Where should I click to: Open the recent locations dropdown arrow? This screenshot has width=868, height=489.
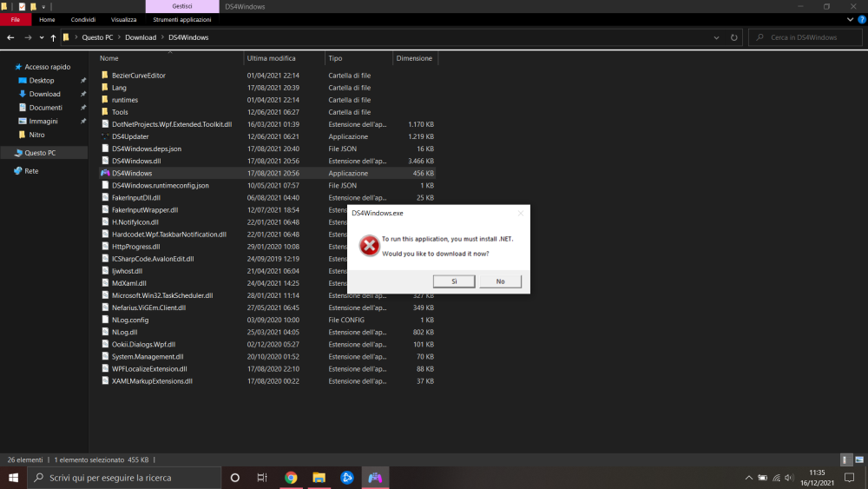[42, 37]
